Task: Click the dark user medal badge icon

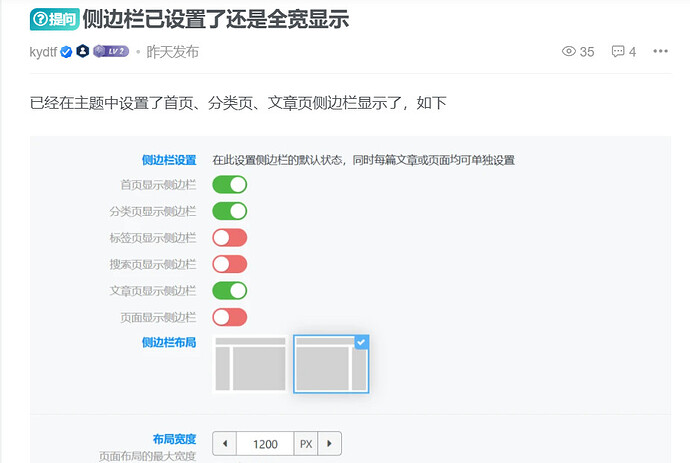Action: pos(83,52)
